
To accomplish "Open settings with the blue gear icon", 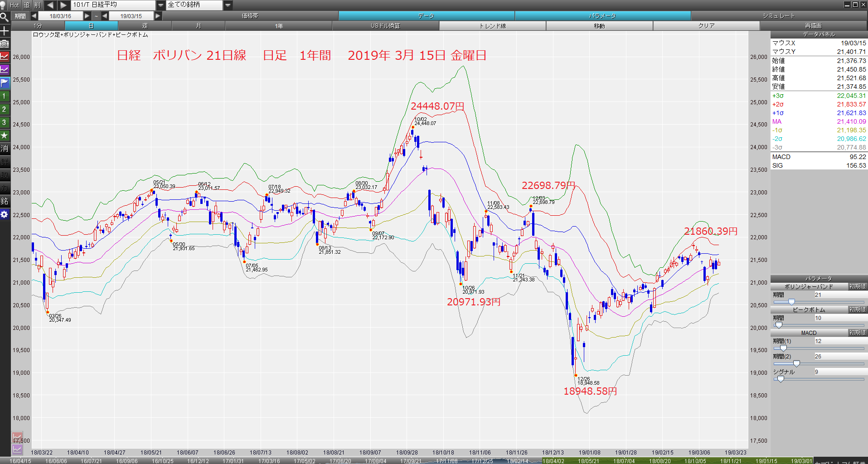I will (5, 214).
